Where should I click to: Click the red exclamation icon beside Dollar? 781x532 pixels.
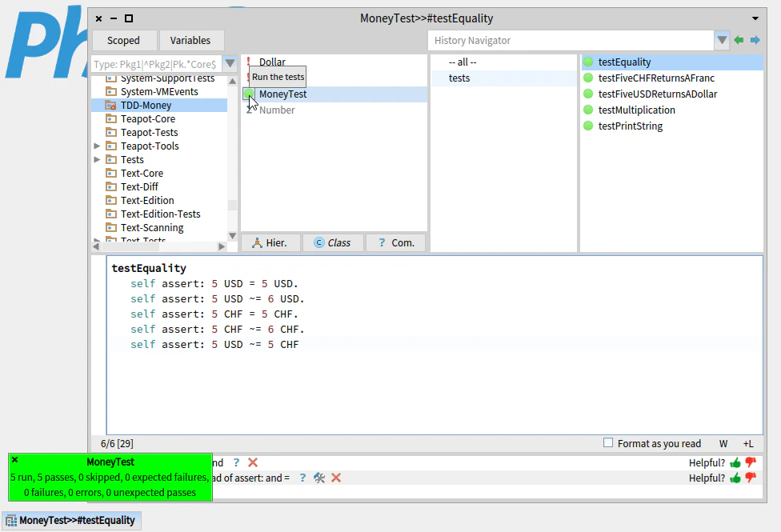click(x=249, y=62)
